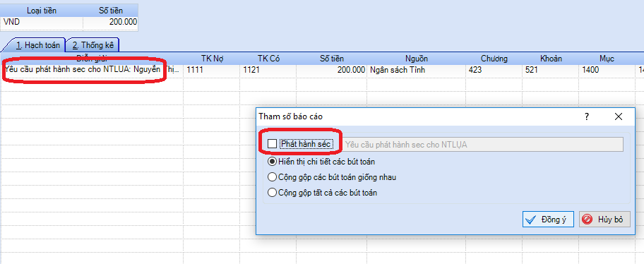Click the Đồng ý button
Screen dimensions: 644x264
(548, 220)
